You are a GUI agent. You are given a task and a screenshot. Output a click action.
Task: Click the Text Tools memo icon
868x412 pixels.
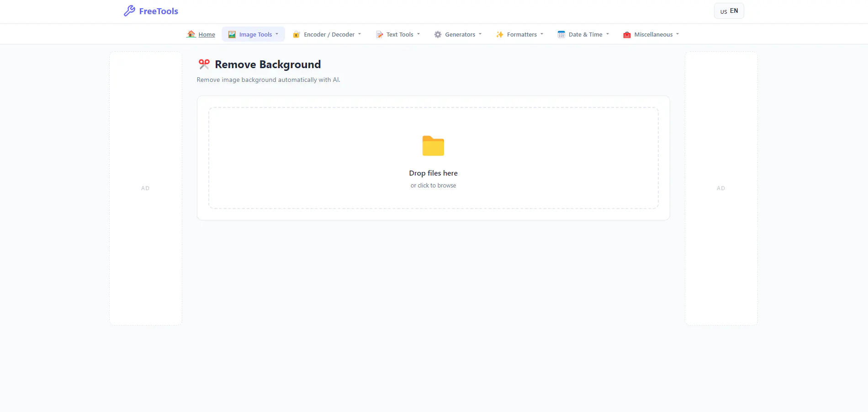(379, 34)
